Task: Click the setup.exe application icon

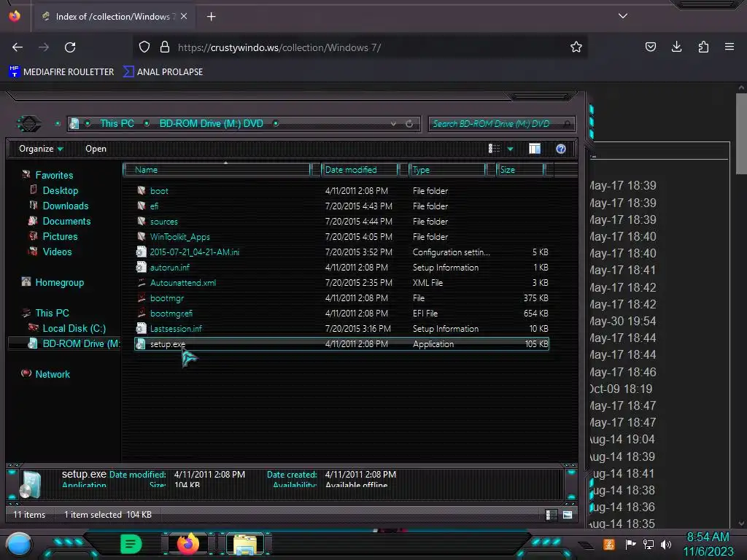Action: [141, 344]
